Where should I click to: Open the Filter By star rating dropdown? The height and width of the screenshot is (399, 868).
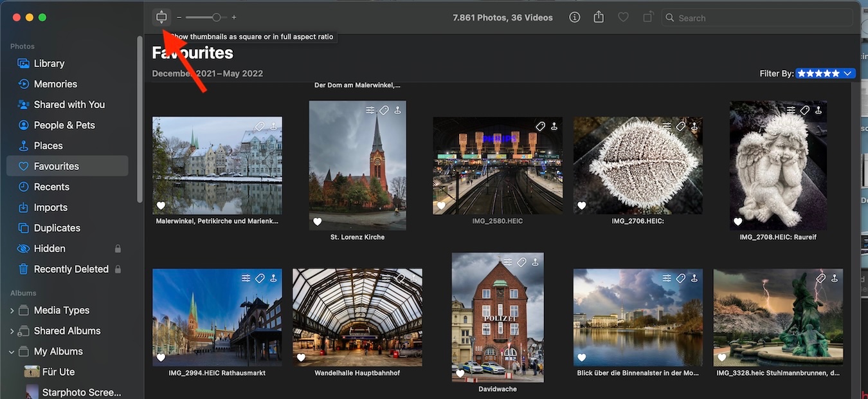[826, 73]
